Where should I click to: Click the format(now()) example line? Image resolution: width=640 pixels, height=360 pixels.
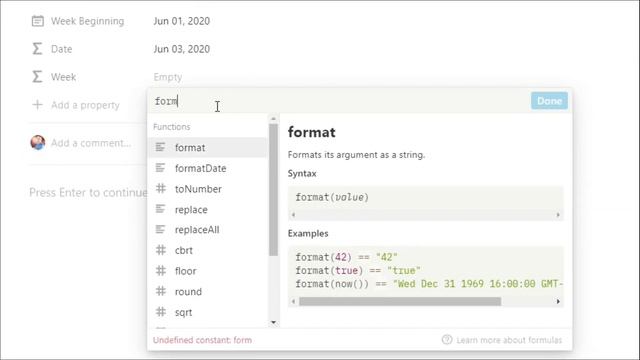pyautogui.click(x=429, y=284)
